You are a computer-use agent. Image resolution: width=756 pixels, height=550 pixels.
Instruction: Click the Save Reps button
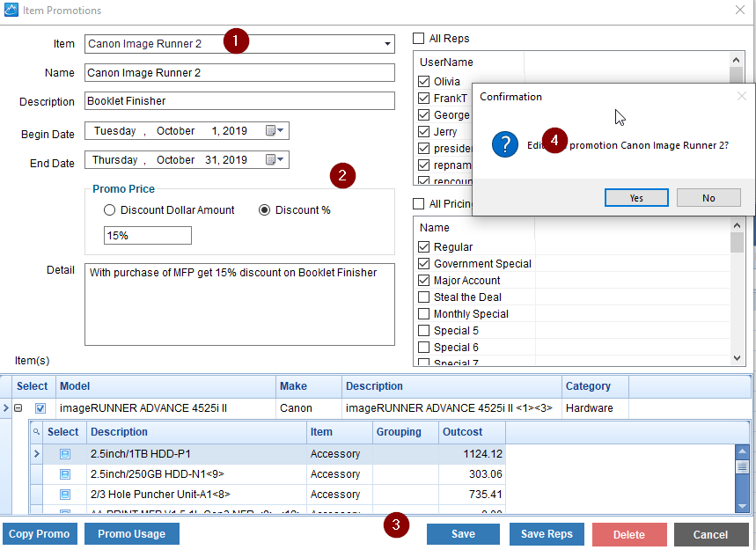(x=547, y=534)
